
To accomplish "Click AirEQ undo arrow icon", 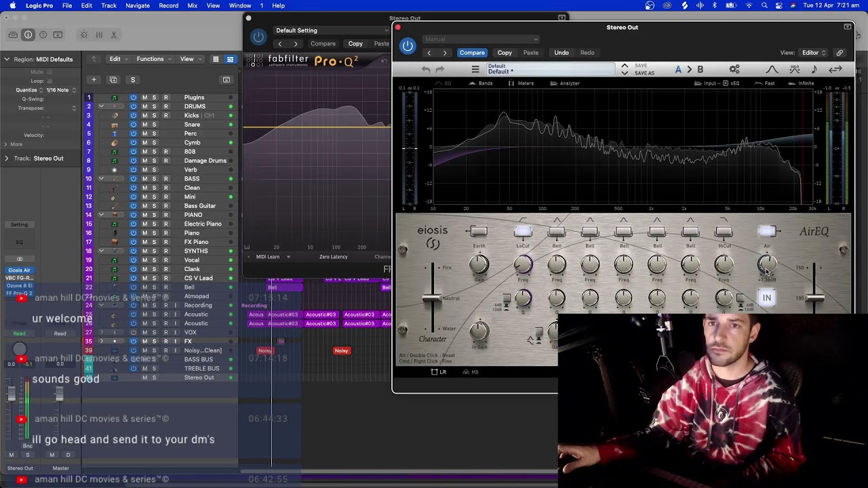I will [425, 69].
